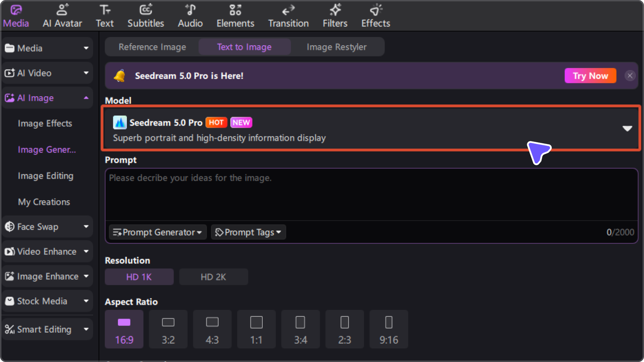The height and width of the screenshot is (362, 644).
Task: Open the Subtitles tool
Action: point(146,16)
